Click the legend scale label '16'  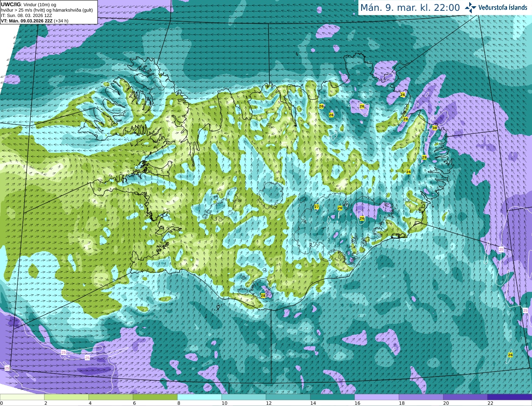click(x=357, y=403)
